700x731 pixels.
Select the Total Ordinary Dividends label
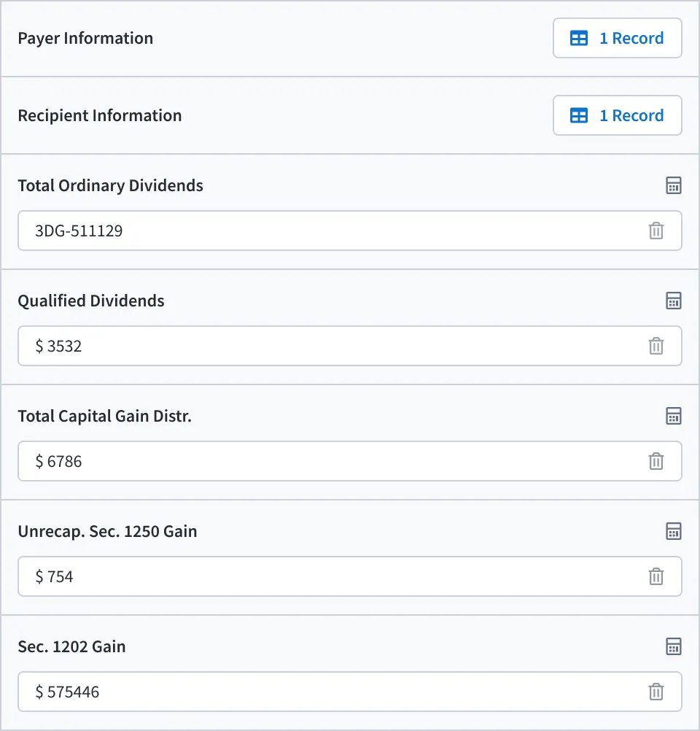click(x=110, y=185)
